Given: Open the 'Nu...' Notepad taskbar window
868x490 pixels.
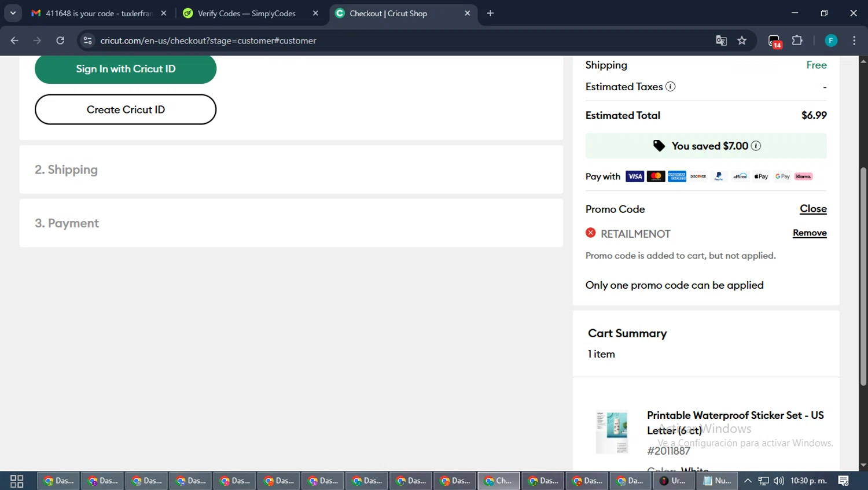Looking at the screenshot, I should (718, 481).
